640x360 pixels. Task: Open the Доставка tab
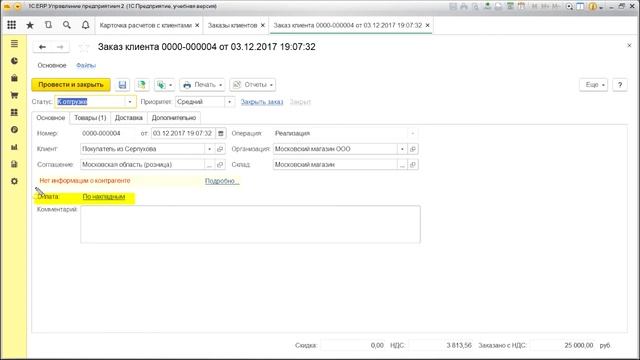tap(129, 118)
